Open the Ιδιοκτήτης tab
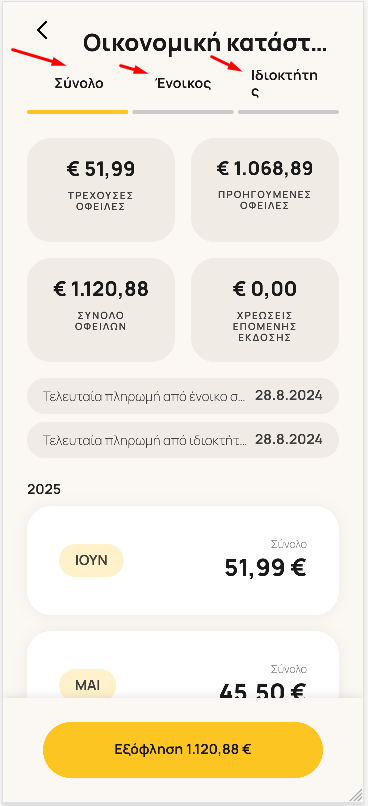Viewport: 368px width, 806px height. tap(284, 84)
